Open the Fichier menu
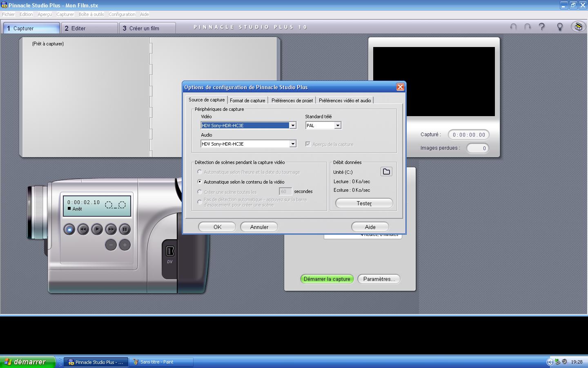Viewport: 588px width, 368px height. pyautogui.click(x=9, y=14)
